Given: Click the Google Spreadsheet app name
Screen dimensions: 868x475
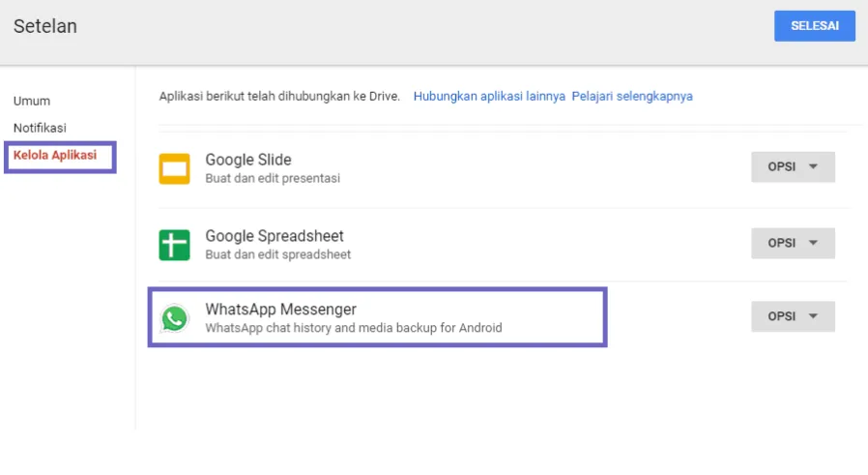Looking at the screenshot, I should [275, 236].
